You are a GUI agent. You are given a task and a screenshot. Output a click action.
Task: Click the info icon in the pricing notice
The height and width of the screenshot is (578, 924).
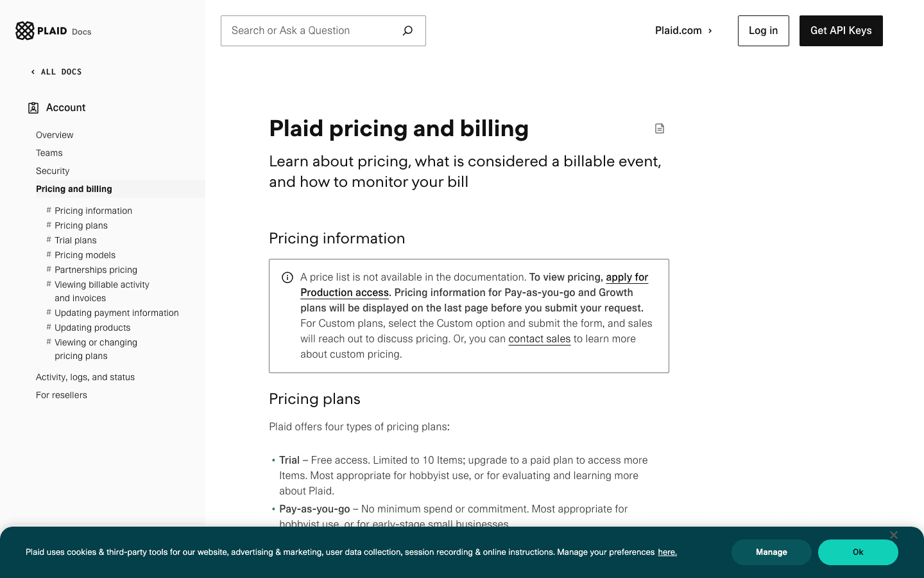click(287, 277)
